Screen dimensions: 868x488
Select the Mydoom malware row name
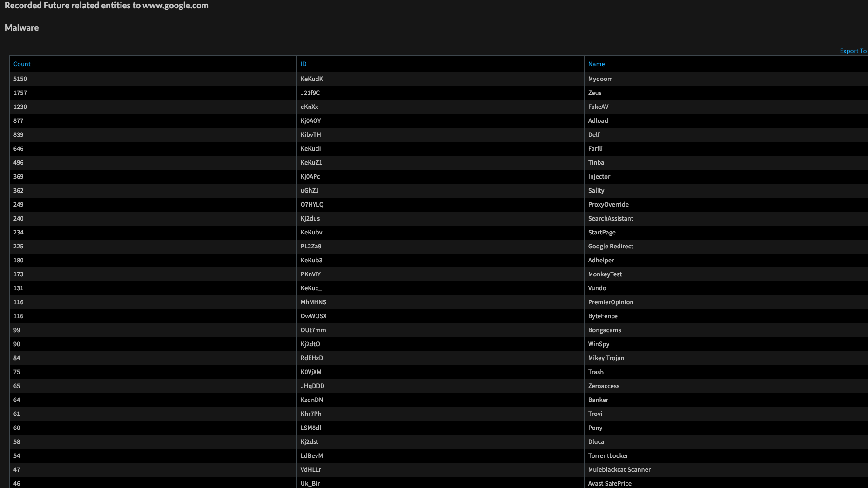(600, 79)
